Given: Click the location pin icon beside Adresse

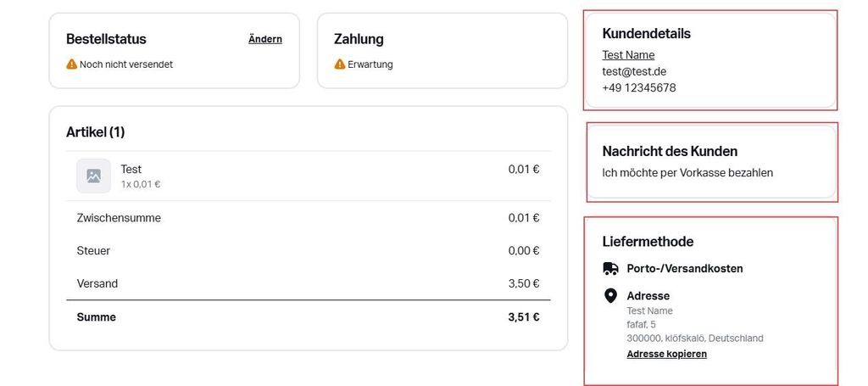Looking at the screenshot, I should coord(610,296).
